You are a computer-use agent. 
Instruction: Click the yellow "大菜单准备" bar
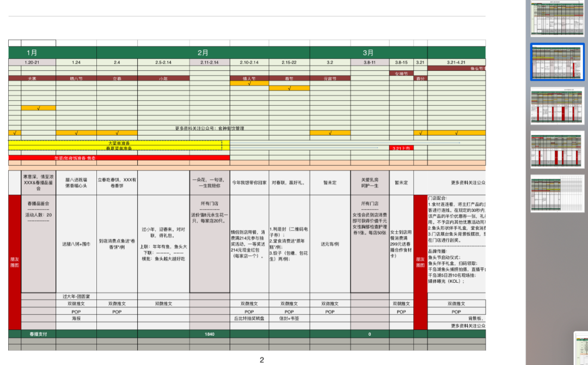[x=119, y=143]
